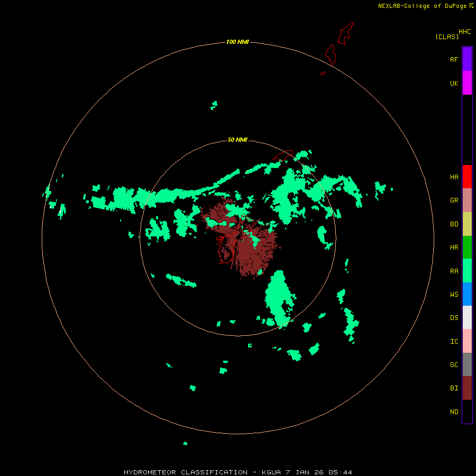Click the "[CLAS]" legend header
476x476 pixels.
click(x=447, y=36)
